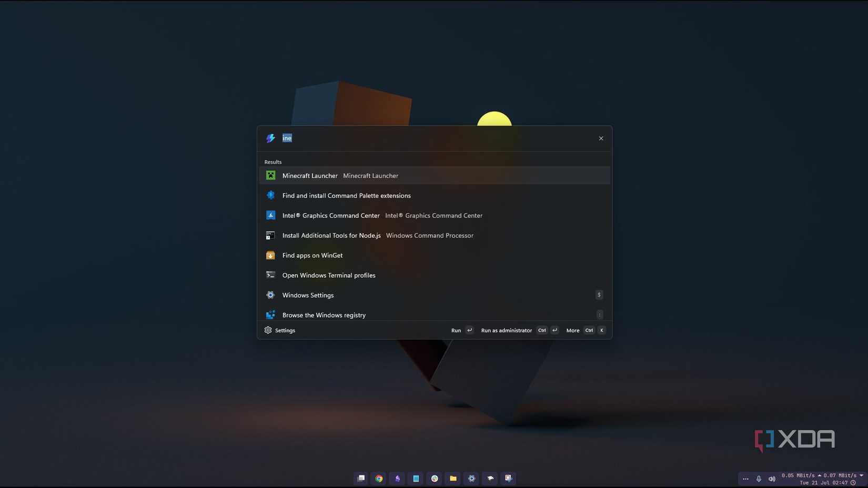The height and width of the screenshot is (488, 868).
Task: Select the Minecraft Launcher result
Action: click(435, 176)
